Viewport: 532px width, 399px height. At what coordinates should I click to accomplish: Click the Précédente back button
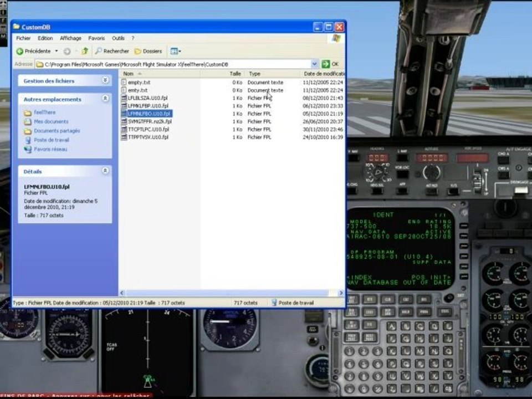click(34, 51)
